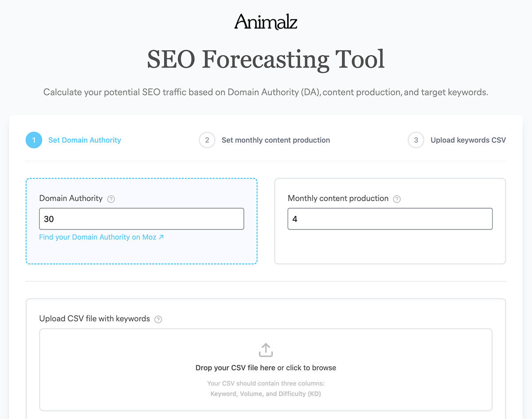532x419 pixels.
Task: Click external arrow icon after Moz link
Action: 161,237
